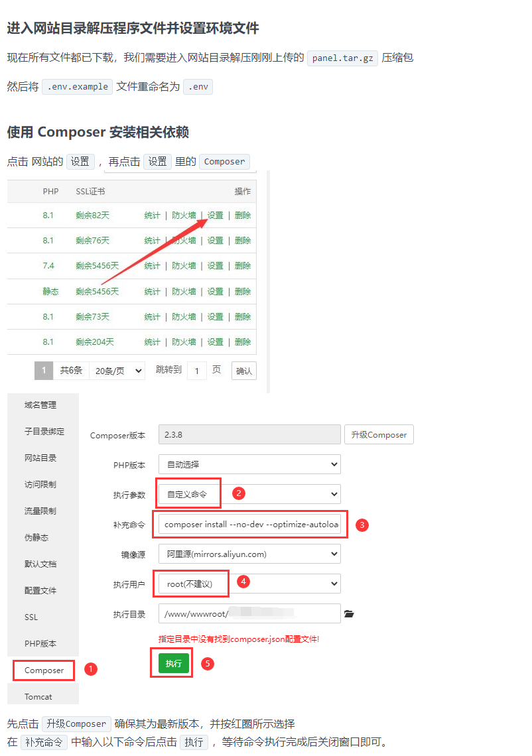Click the 静态 PHP version link
Screen dimensions: 532x756
pyautogui.click(x=50, y=291)
